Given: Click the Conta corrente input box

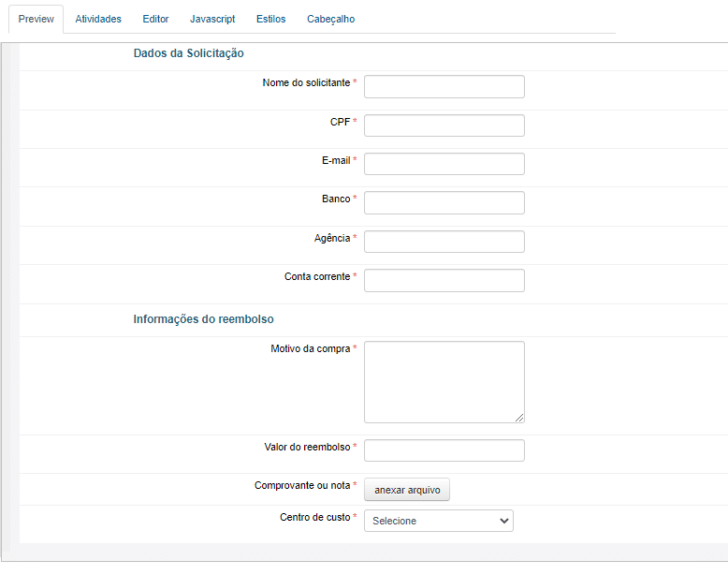Looking at the screenshot, I should click(444, 280).
